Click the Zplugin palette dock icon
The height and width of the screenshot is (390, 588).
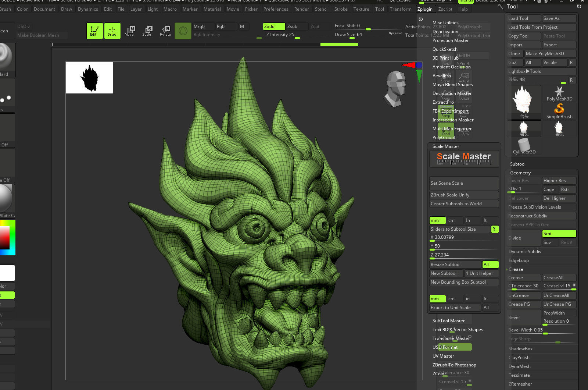coord(421,19)
